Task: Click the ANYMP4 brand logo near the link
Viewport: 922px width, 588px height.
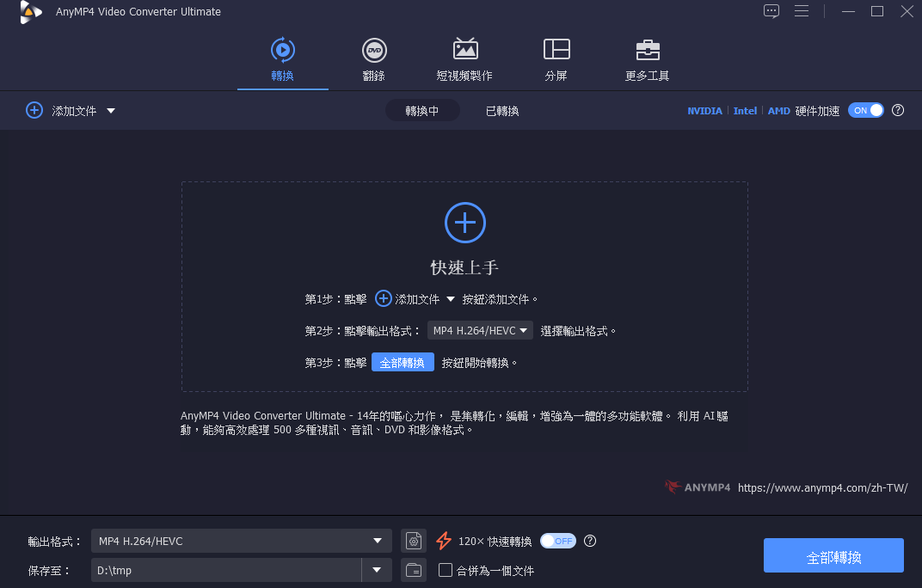Action: 698,487
